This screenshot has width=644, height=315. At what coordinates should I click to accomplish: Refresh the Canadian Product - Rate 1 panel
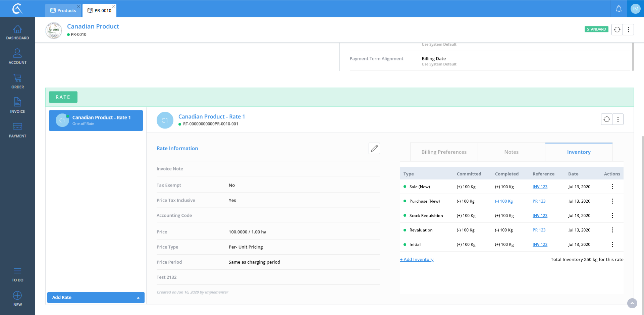click(x=606, y=119)
